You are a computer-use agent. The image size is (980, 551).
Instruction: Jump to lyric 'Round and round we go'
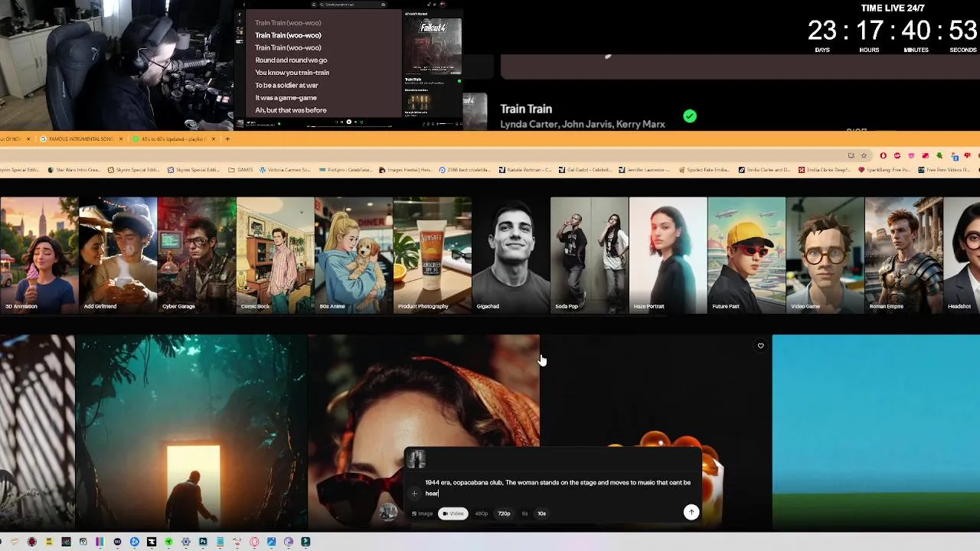click(291, 60)
